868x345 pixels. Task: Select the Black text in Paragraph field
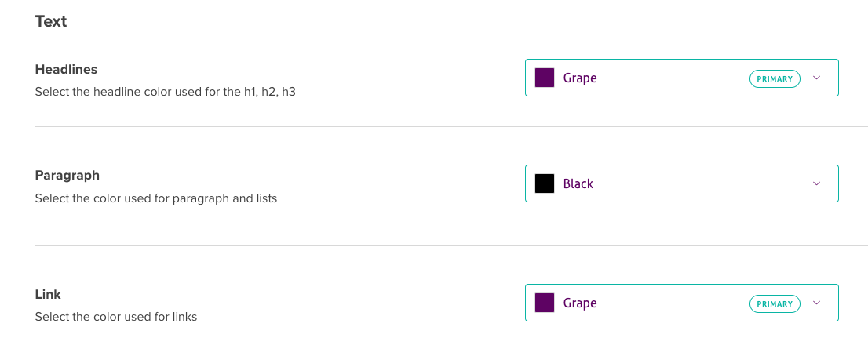[578, 184]
